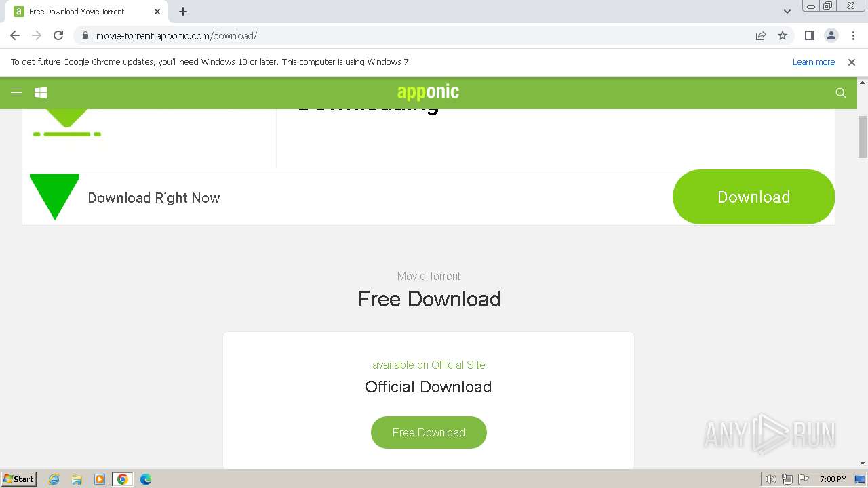Click the green down-arrow triangle icon

coord(54,197)
